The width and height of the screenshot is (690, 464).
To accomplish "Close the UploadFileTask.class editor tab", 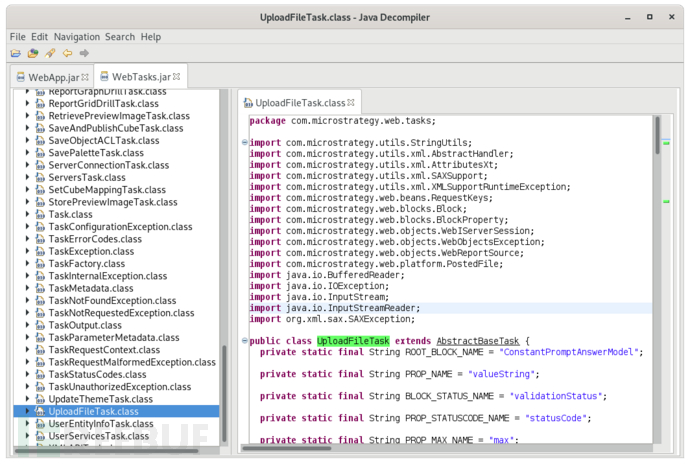I will pyautogui.click(x=351, y=103).
